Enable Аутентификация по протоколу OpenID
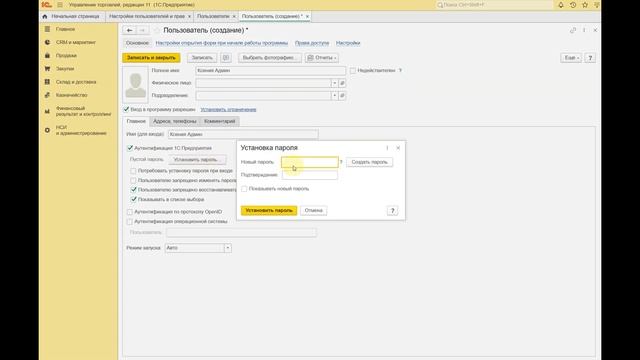 (x=130, y=212)
